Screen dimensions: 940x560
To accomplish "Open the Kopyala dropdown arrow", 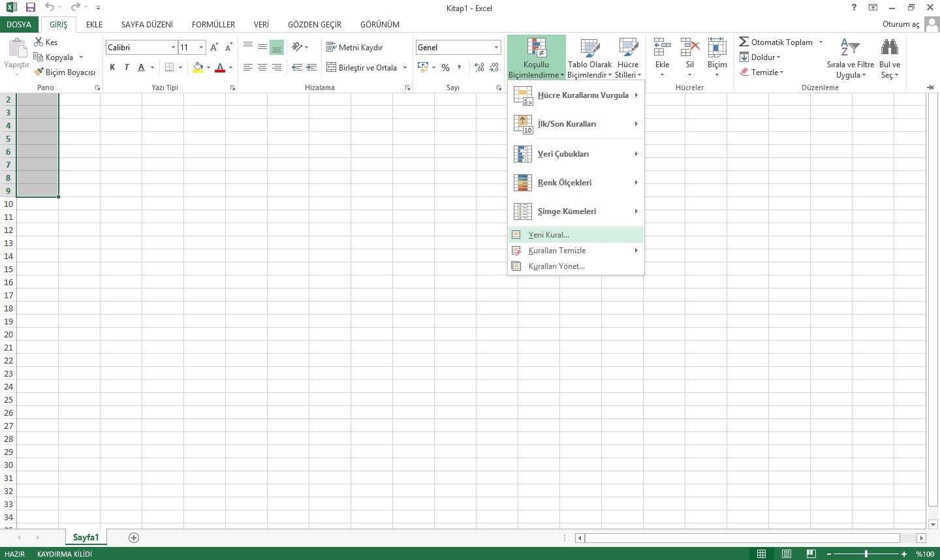I will [81, 57].
